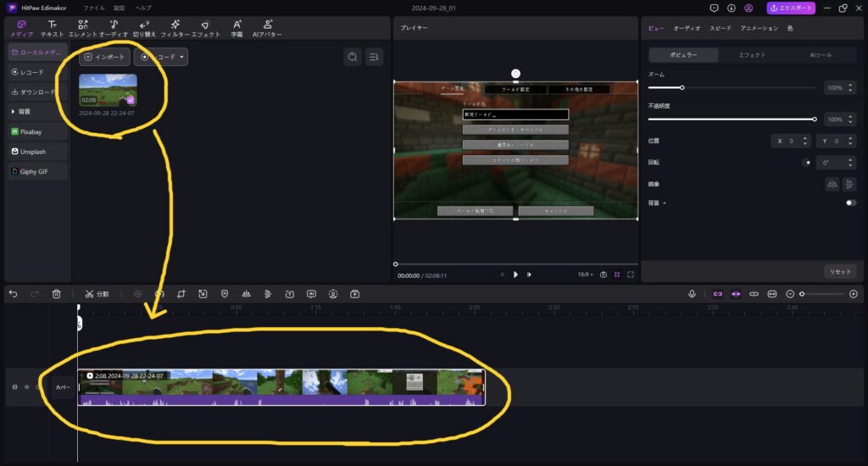Open the テキスト text tool

coord(52,29)
